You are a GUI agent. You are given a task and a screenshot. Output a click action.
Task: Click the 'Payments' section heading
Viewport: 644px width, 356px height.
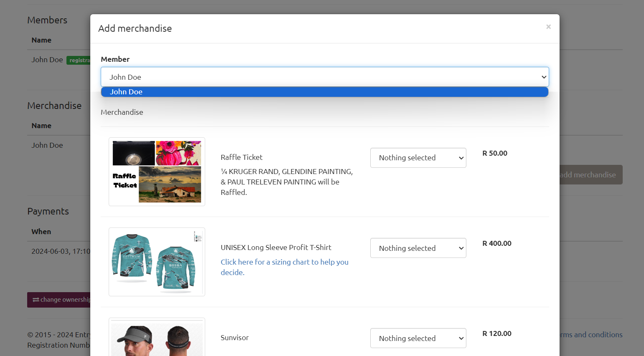pyautogui.click(x=48, y=211)
